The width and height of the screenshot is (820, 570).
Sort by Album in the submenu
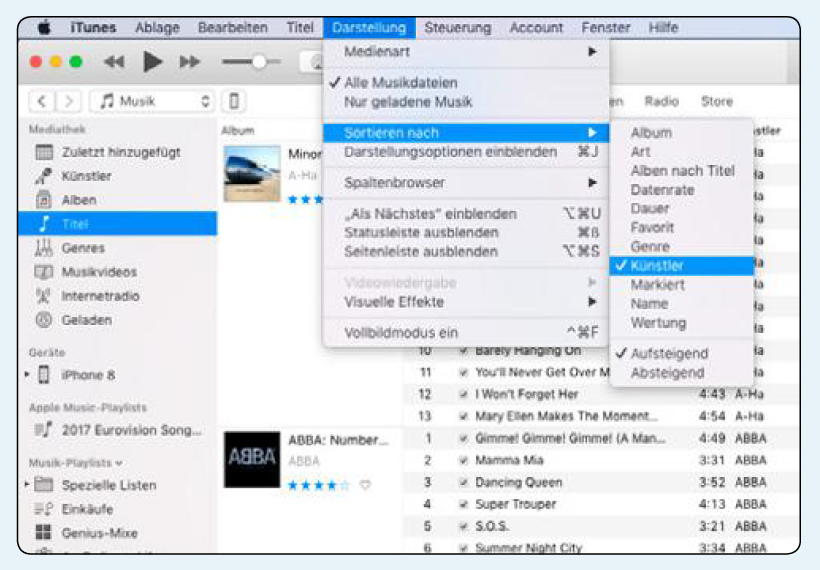coord(681,133)
